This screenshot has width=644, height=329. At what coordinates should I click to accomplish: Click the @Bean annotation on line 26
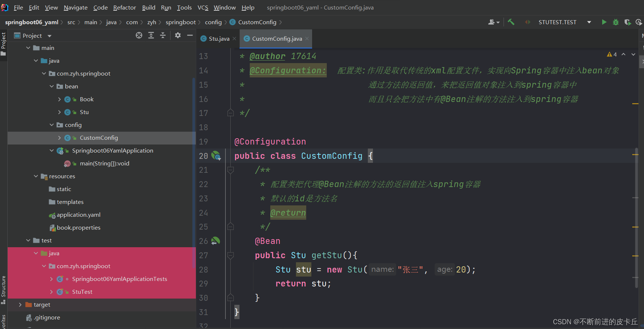(x=267, y=241)
